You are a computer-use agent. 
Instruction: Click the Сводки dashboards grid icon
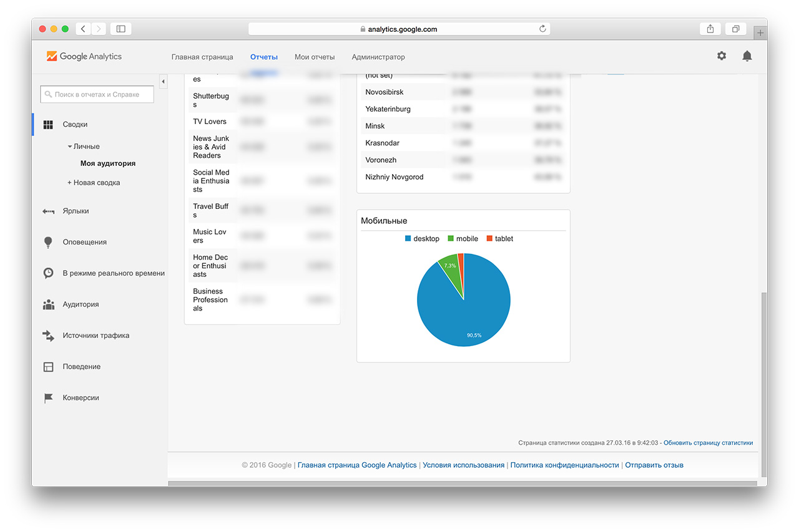[x=48, y=125]
